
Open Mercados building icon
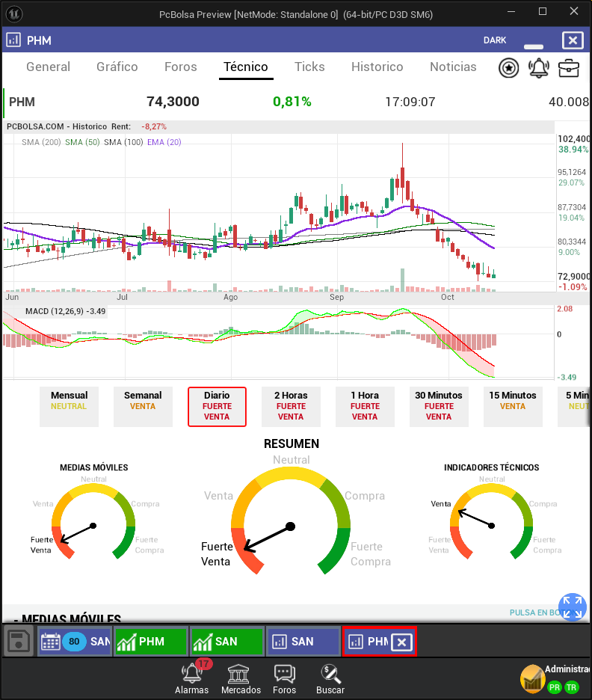coord(241,678)
